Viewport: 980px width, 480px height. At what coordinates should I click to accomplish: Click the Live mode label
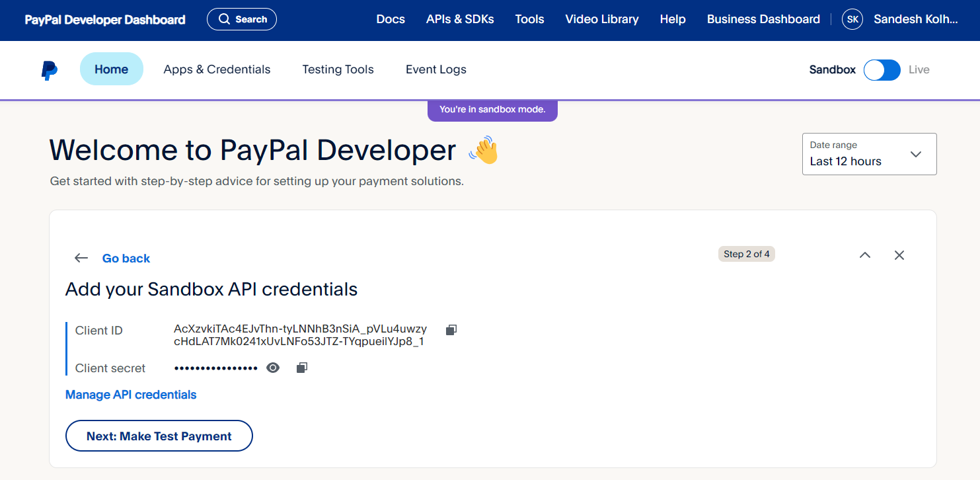[x=919, y=69]
